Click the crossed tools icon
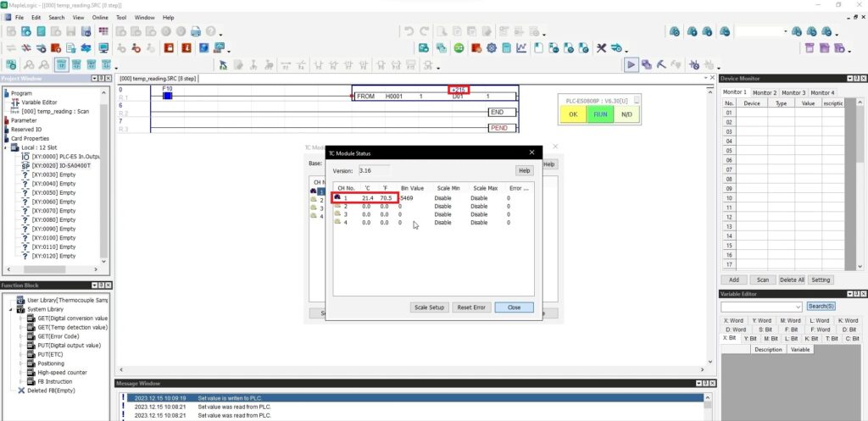This screenshot has height=421, width=868. (x=601, y=48)
